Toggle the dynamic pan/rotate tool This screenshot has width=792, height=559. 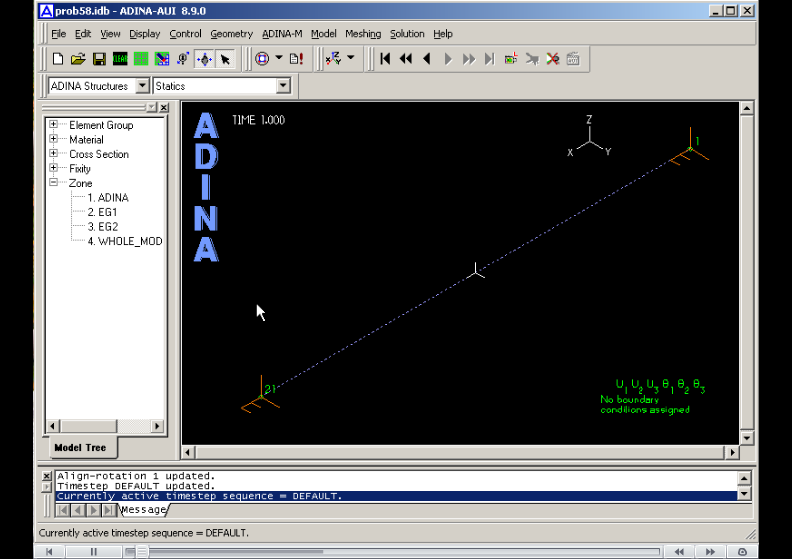[x=205, y=59]
